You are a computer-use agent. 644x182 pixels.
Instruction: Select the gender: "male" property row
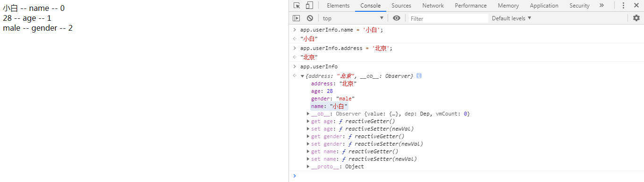click(x=333, y=99)
